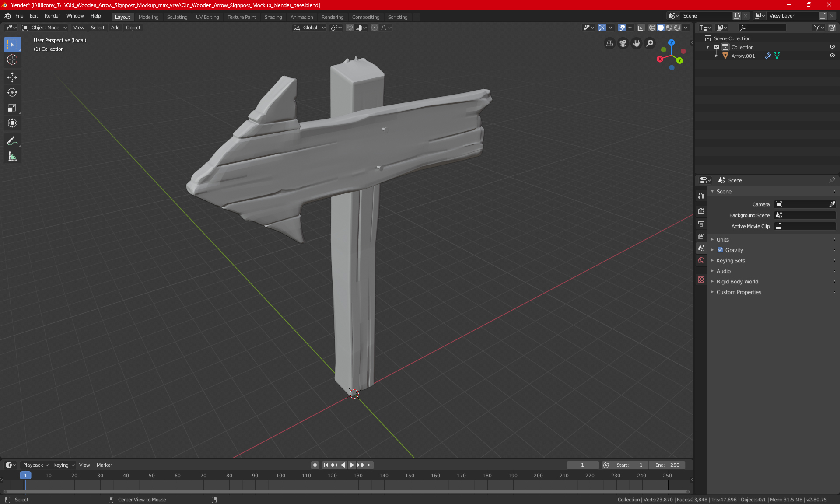Click the auto keying record button
This screenshot has height=504, width=840.
click(x=315, y=465)
